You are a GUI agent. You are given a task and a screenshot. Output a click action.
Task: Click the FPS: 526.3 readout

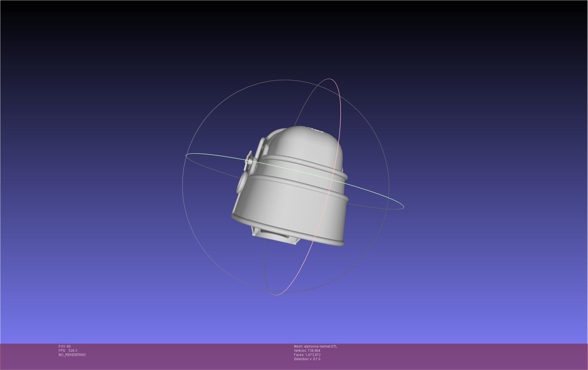pos(68,351)
